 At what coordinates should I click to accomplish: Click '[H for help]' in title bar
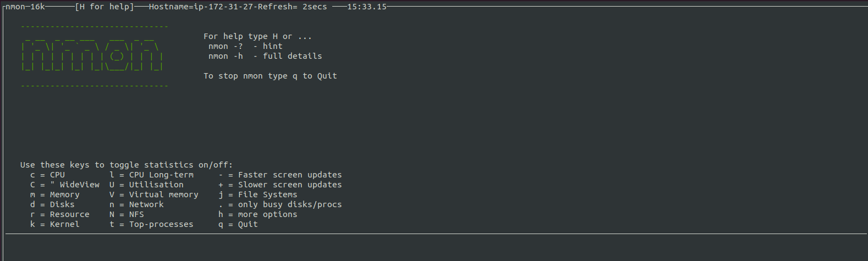(105, 7)
